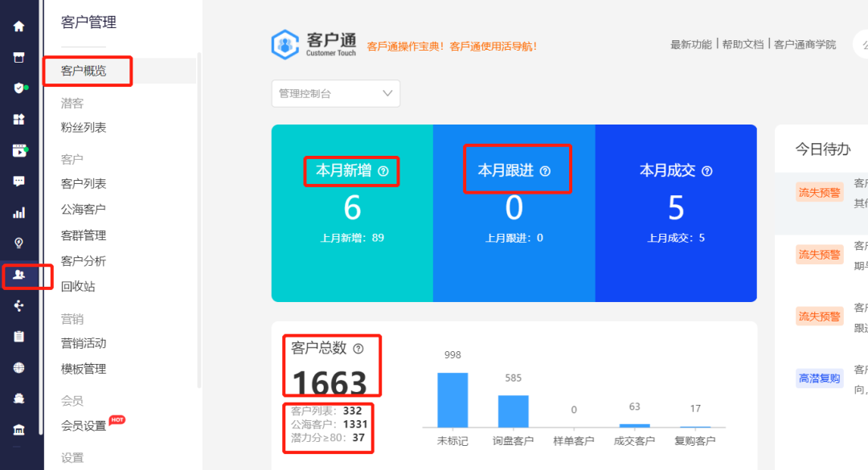
Task: Click the location pin icon in sidebar
Action: pos(18,243)
